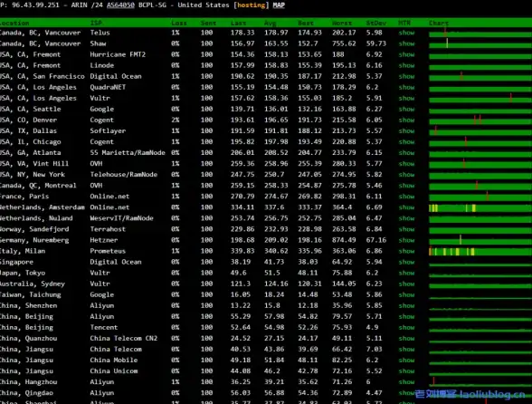Click worst value 874.49 in Hetzner row
The image size is (532, 404).
coord(344,240)
